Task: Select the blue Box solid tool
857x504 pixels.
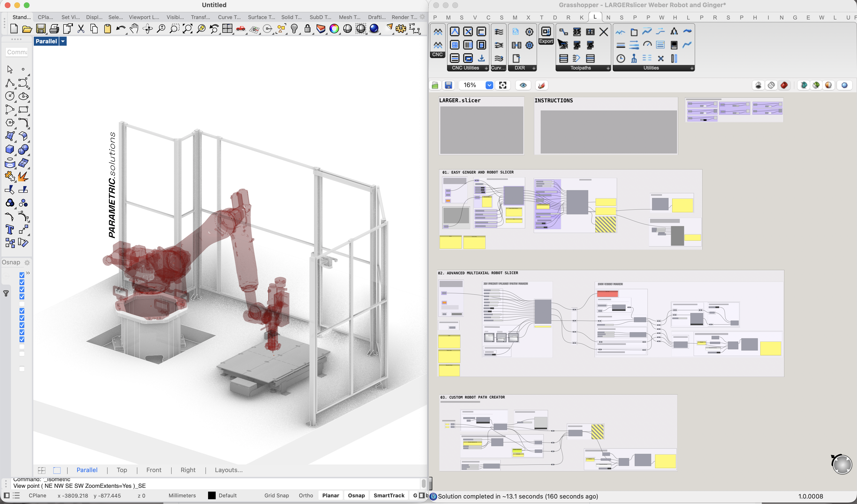Action: [10, 149]
